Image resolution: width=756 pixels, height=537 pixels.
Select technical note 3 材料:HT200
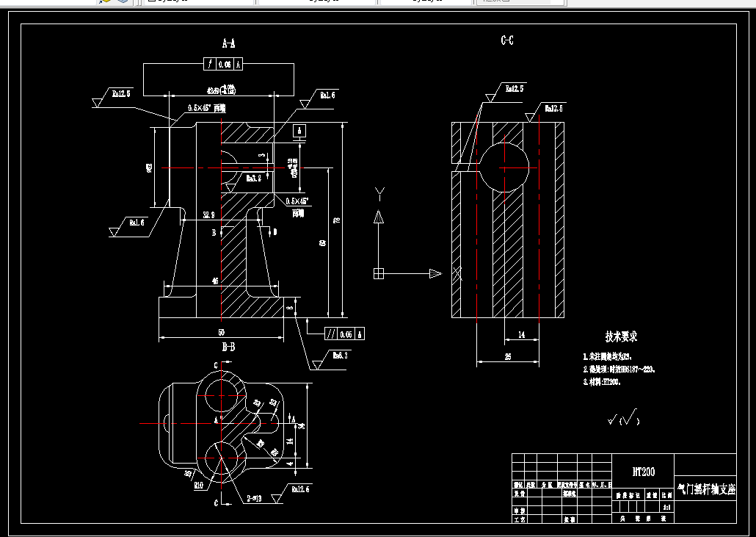click(x=602, y=382)
